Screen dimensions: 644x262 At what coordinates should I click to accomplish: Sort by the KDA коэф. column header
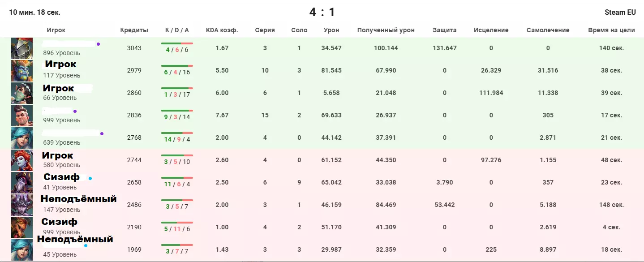coord(222,30)
